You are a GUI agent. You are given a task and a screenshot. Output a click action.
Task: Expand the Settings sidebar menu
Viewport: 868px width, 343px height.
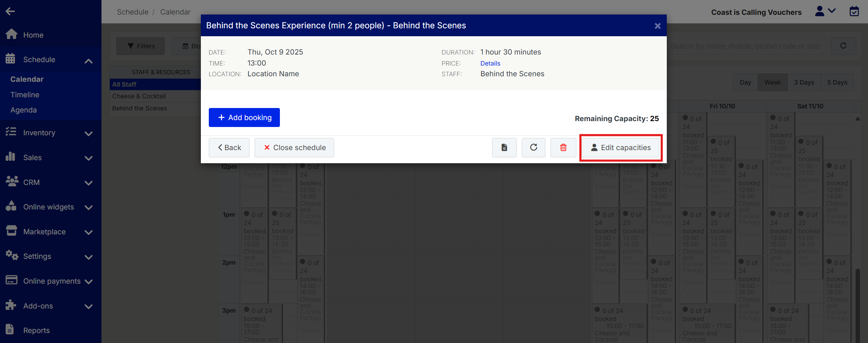coord(88,257)
